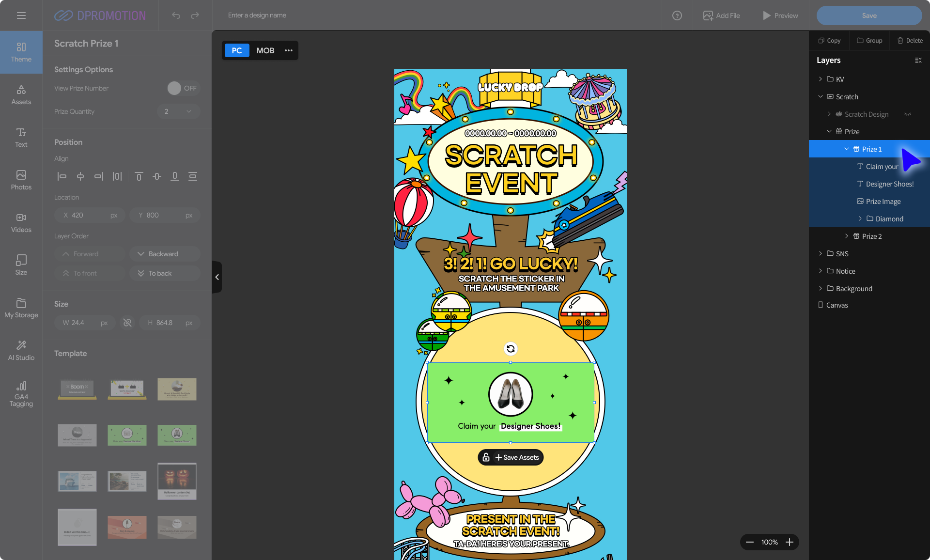Open the AI Studio sidebar panel
The width and height of the screenshot is (930, 560).
(x=21, y=350)
